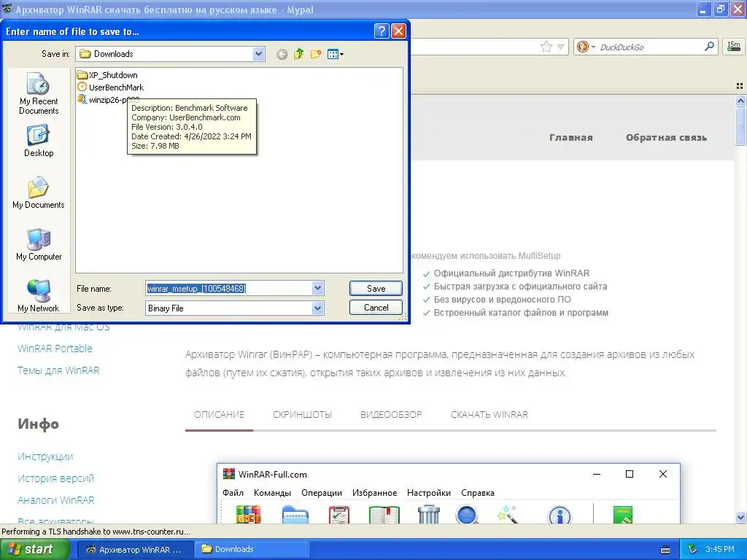747x560 pixels.
Task: Close the save file dialog
Action: click(x=398, y=31)
